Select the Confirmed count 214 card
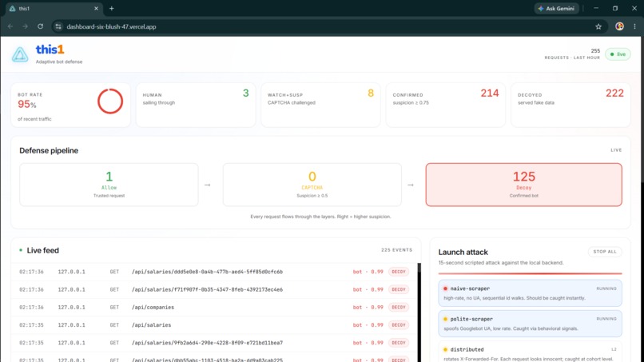The image size is (644, 362). click(446, 105)
